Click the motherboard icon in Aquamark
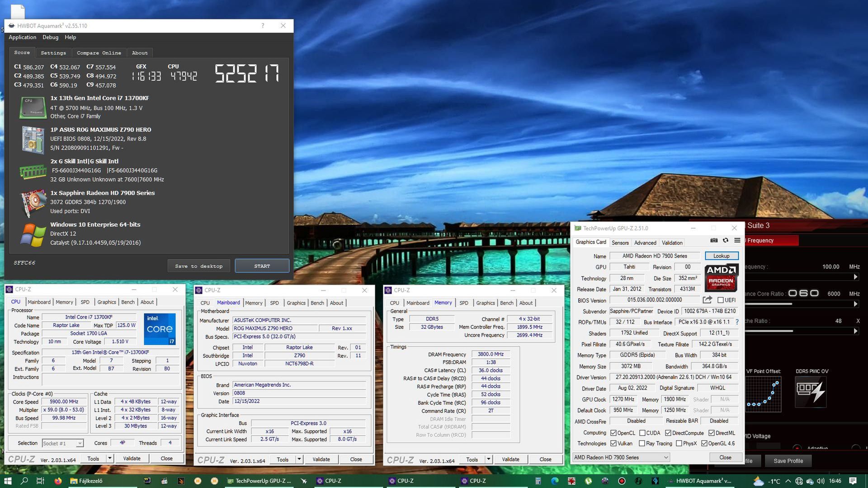Image resolution: width=868 pixels, height=488 pixels. click(x=33, y=140)
